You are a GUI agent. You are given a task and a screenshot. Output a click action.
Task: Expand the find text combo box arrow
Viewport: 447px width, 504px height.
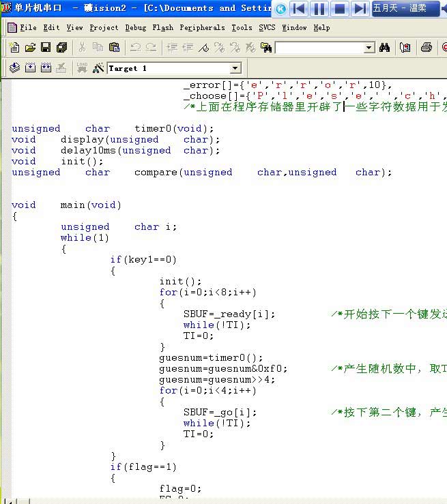tap(369, 48)
